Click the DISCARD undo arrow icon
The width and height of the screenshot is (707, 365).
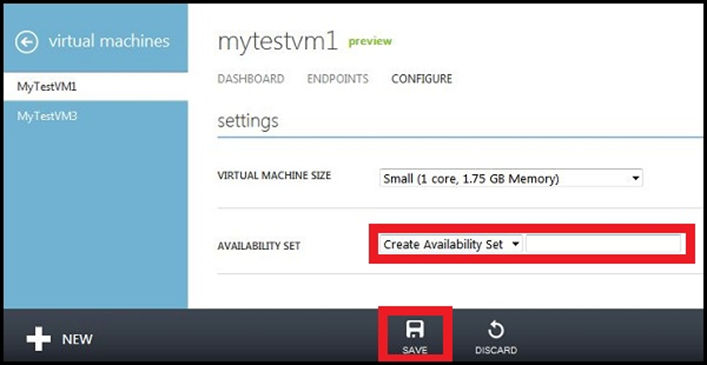point(496,330)
